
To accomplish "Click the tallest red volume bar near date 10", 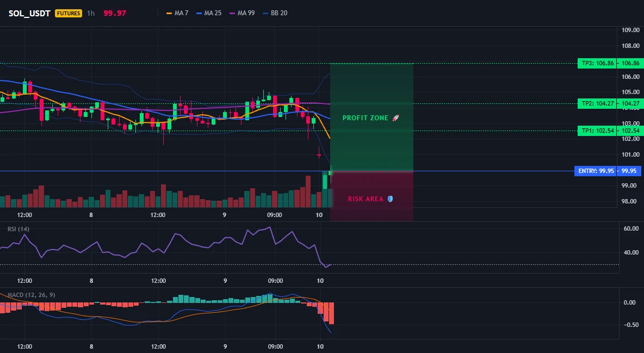I will [308, 191].
